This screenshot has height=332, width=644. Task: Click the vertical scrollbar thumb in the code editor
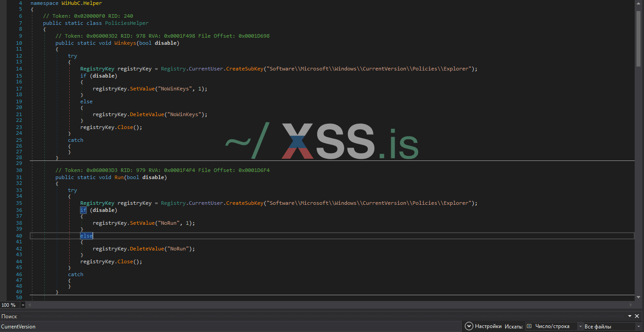(639, 38)
